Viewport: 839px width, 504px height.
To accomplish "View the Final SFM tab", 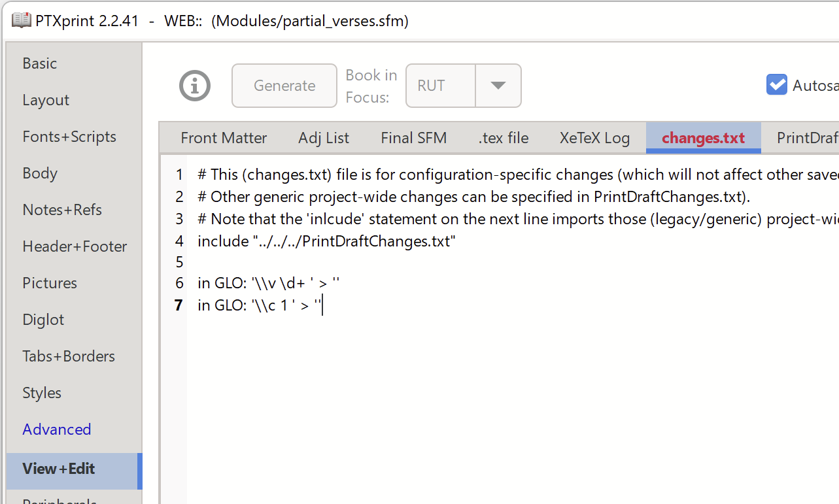I will pyautogui.click(x=413, y=138).
